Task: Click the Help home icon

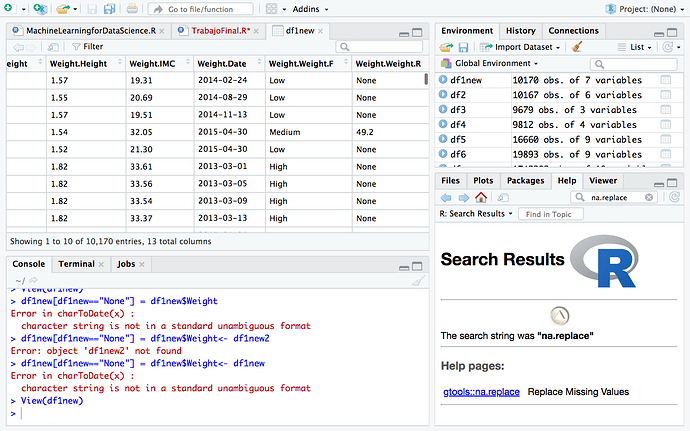Action: [x=481, y=198]
